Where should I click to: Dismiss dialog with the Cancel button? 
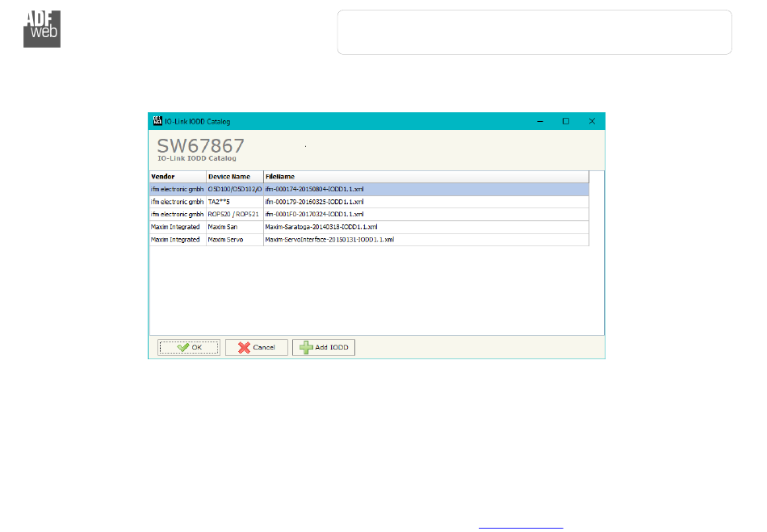click(x=256, y=347)
